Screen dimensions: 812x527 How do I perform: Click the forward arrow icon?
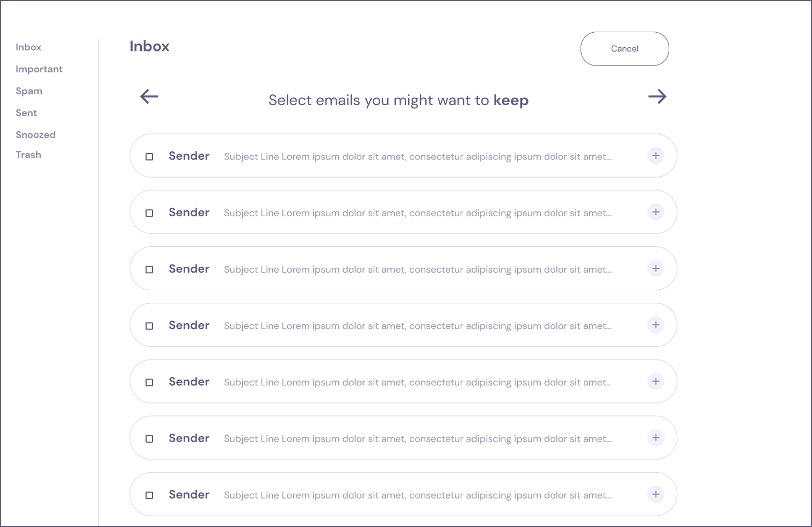point(657,97)
